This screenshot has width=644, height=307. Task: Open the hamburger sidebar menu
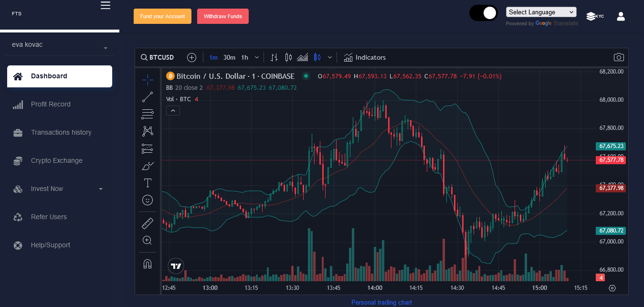[106, 5]
